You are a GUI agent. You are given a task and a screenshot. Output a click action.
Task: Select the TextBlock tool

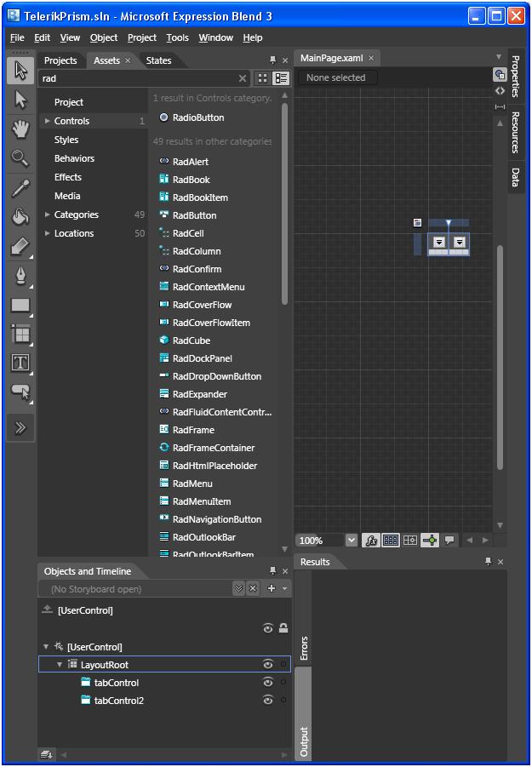20,363
